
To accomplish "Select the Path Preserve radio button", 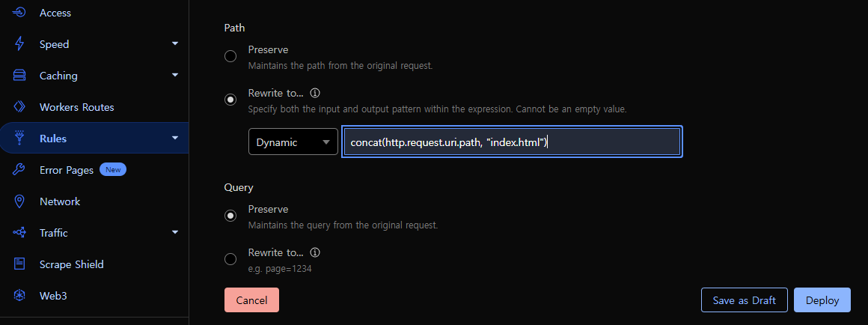I will (230, 56).
